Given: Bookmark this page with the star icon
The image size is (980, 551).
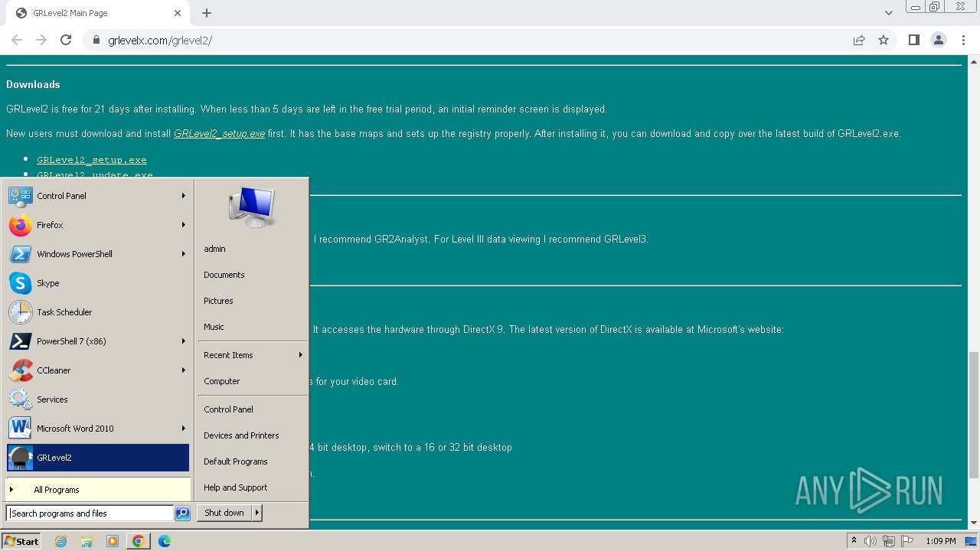Looking at the screenshot, I should click(x=884, y=40).
